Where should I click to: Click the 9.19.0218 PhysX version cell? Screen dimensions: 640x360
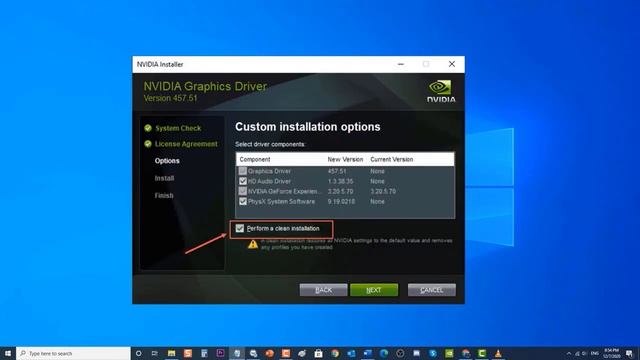(x=341, y=202)
